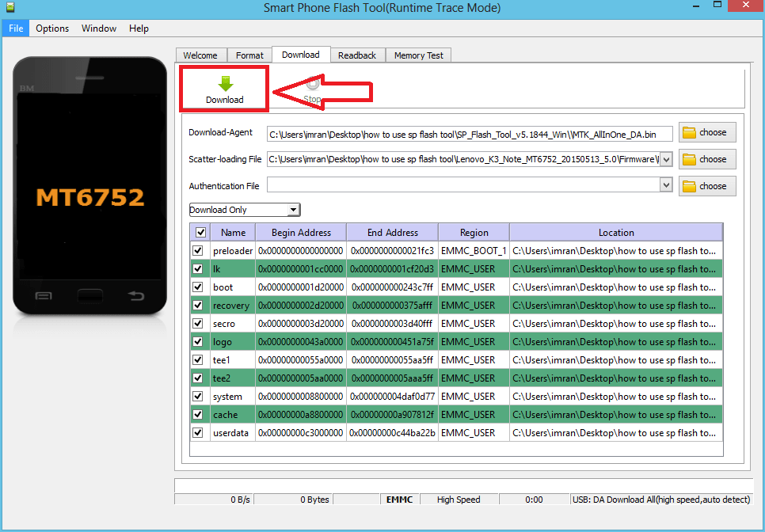Click the End Address column header

tap(392, 233)
